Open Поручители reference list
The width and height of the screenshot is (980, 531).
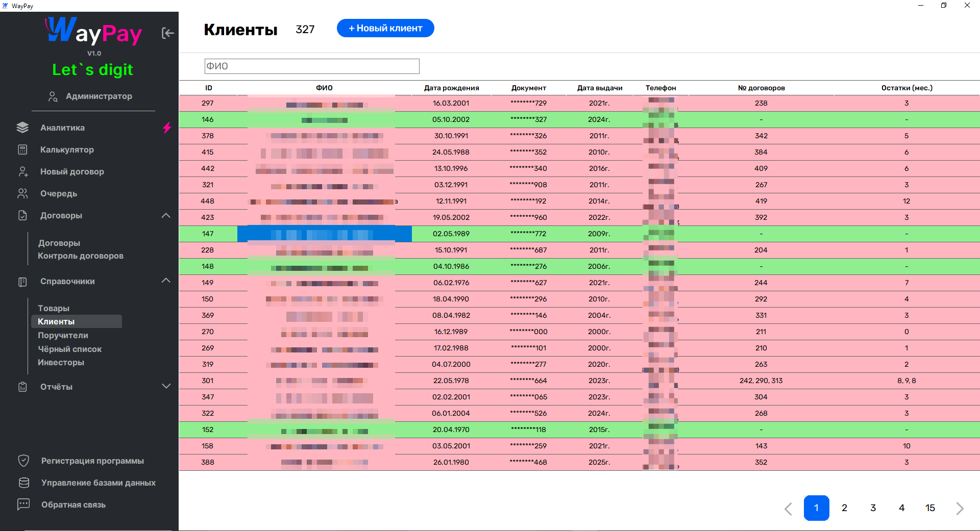63,335
